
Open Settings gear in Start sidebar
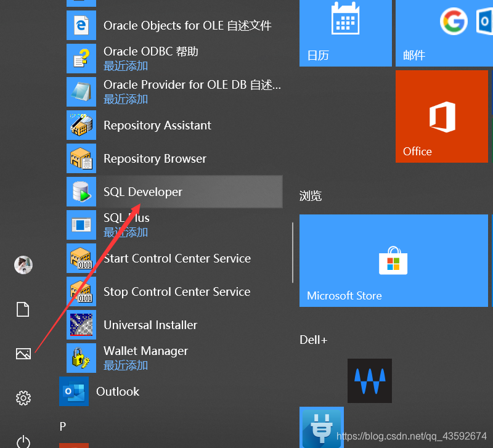tap(23, 398)
